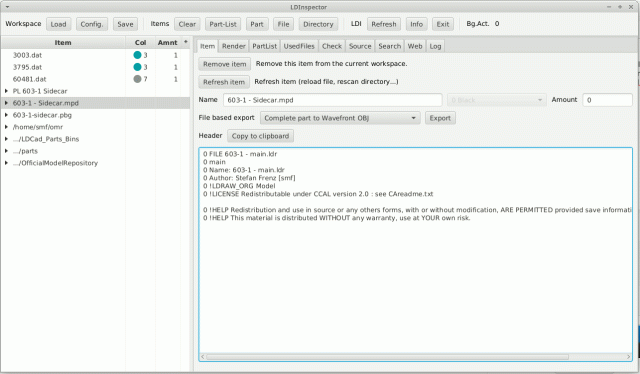This screenshot has width=640, height=374.
Task: Expand the /home/smf/omr directory node
Action: point(7,127)
